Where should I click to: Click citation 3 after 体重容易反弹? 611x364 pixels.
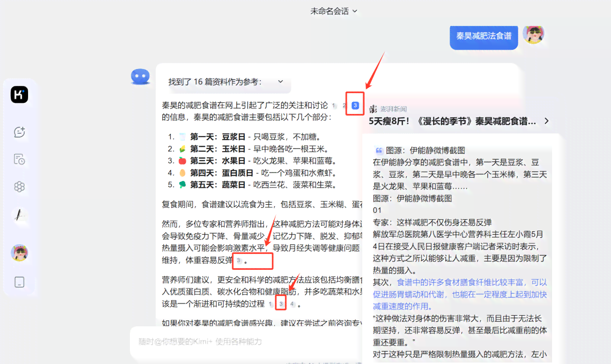[x=239, y=260]
